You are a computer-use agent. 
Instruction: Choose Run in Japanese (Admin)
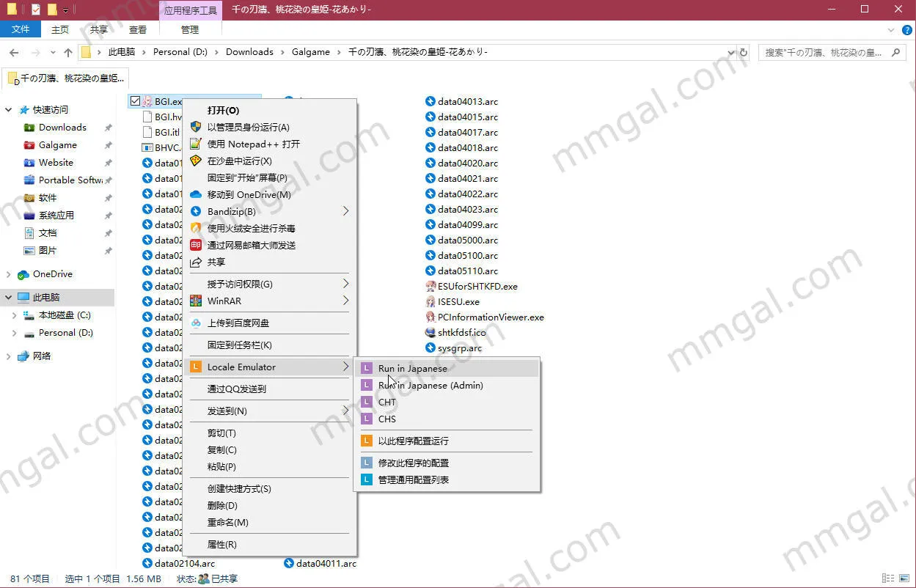430,386
